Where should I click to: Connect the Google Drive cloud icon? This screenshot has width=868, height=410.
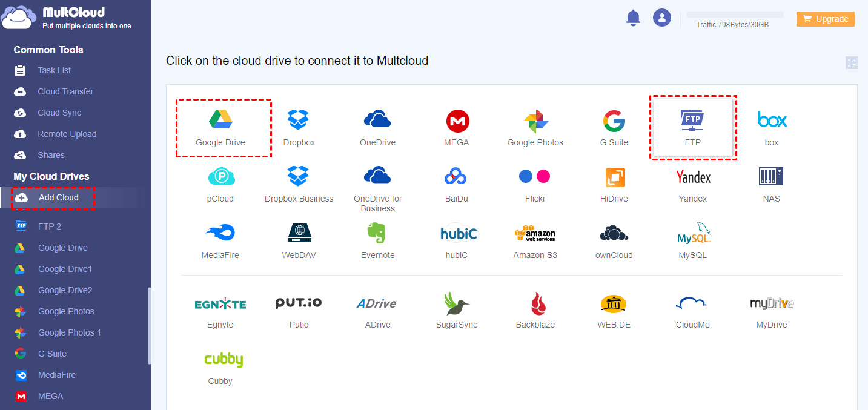click(x=220, y=120)
